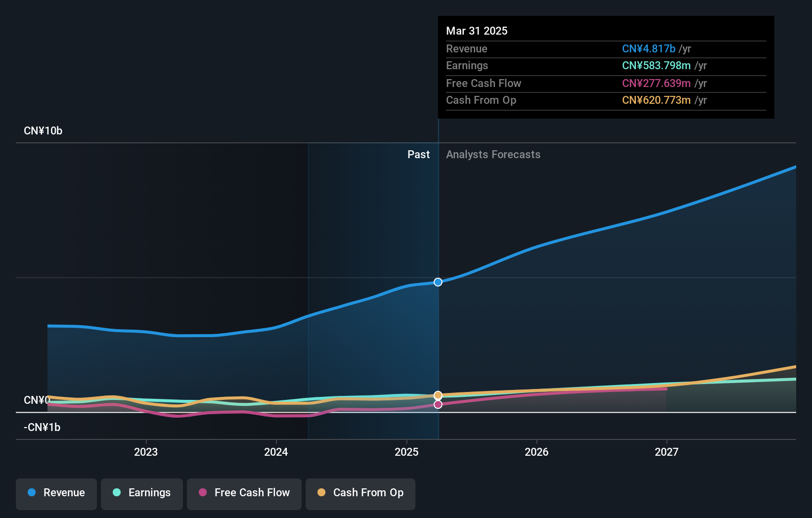Toggle the Earnings legend button
This screenshot has height=518, width=812.
142,494
